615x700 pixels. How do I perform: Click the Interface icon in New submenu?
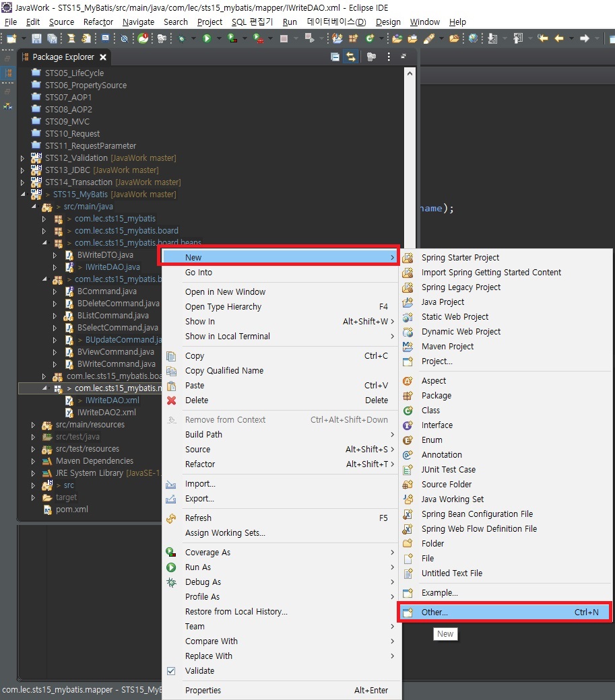click(x=408, y=425)
